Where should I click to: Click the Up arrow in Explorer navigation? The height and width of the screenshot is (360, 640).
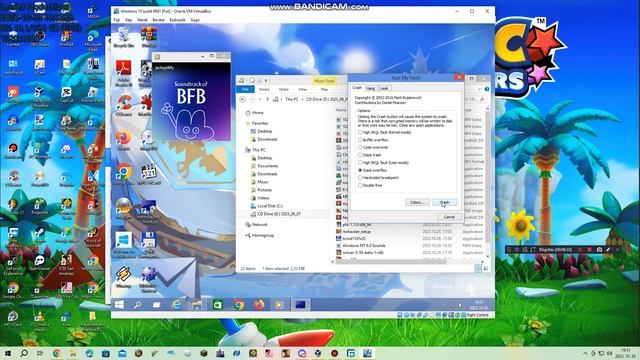pyautogui.click(x=268, y=99)
